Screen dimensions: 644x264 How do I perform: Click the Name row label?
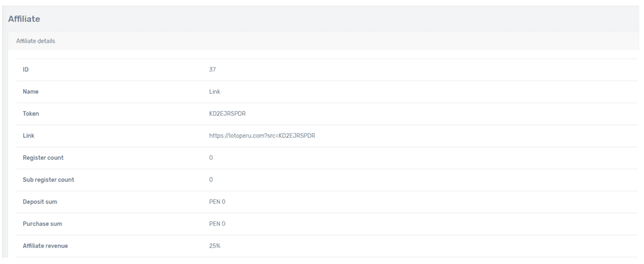click(x=31, y=92)
